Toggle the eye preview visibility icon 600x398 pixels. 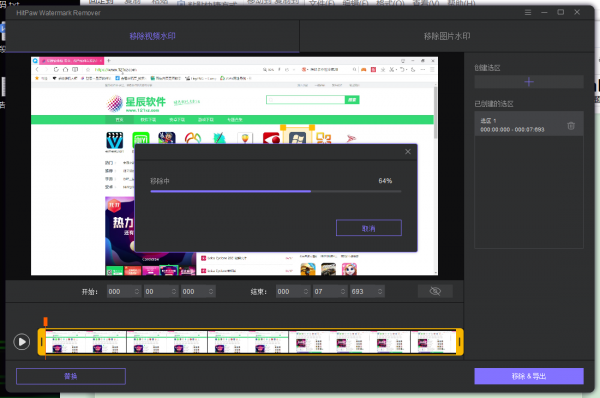coord(435,291)
